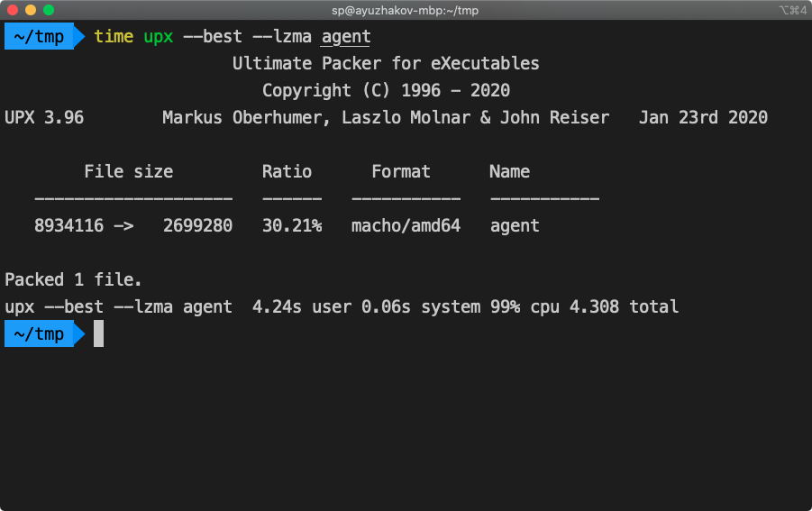This screenshot has height=511, width=812.
Task: Click the 30.21% ratio value
Action: point(292,225)
